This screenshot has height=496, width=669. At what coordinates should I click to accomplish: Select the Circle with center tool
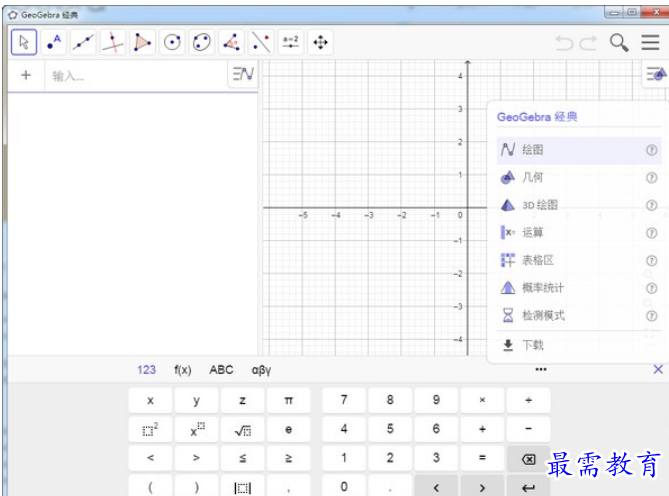coord(172,42)
